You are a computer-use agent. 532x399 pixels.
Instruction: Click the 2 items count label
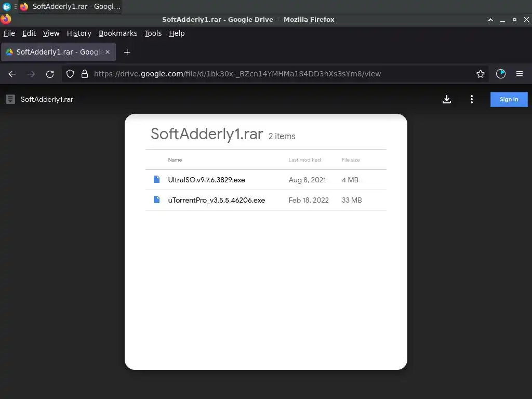tap(282, 136)
